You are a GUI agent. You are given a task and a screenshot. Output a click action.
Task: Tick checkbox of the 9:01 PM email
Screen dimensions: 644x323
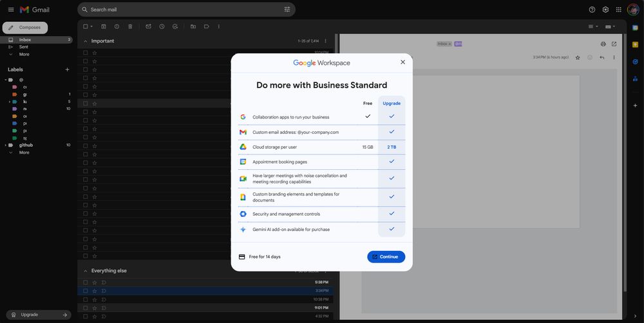pos(86,308)
